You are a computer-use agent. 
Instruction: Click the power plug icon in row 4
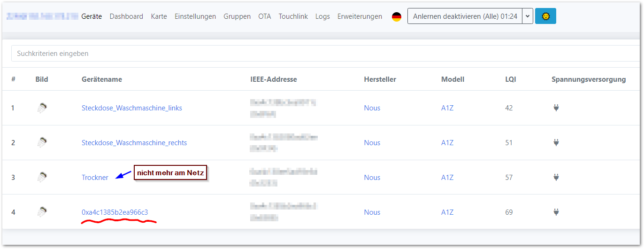pos(556,212)
